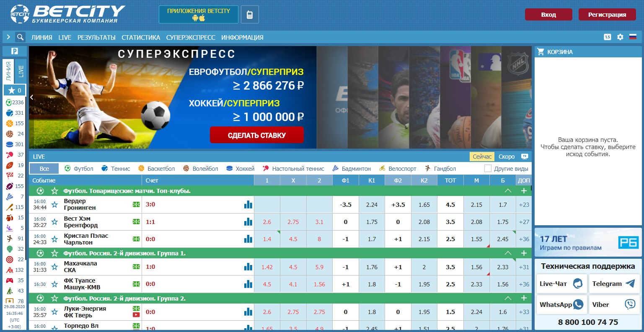Collapse the Футбол. Россия. 2-й дивизион. Группа 1 section
Image resolution: width=644 pixels, height=332 pixels.
point(508,253)
